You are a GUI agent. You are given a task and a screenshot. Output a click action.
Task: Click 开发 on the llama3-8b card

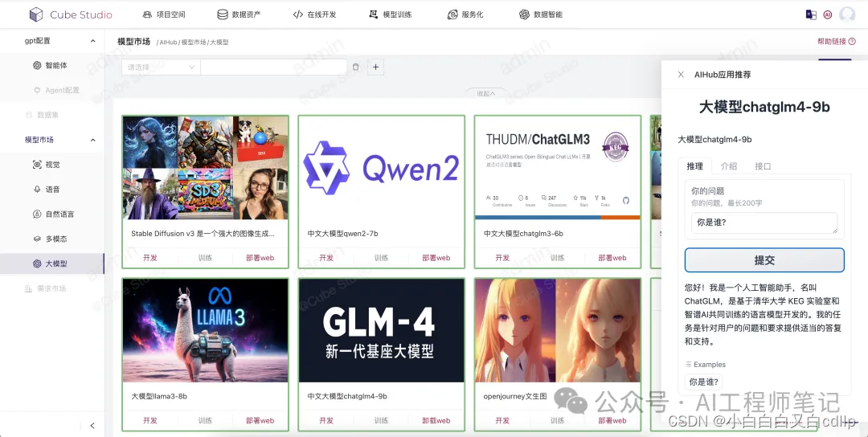150,420
